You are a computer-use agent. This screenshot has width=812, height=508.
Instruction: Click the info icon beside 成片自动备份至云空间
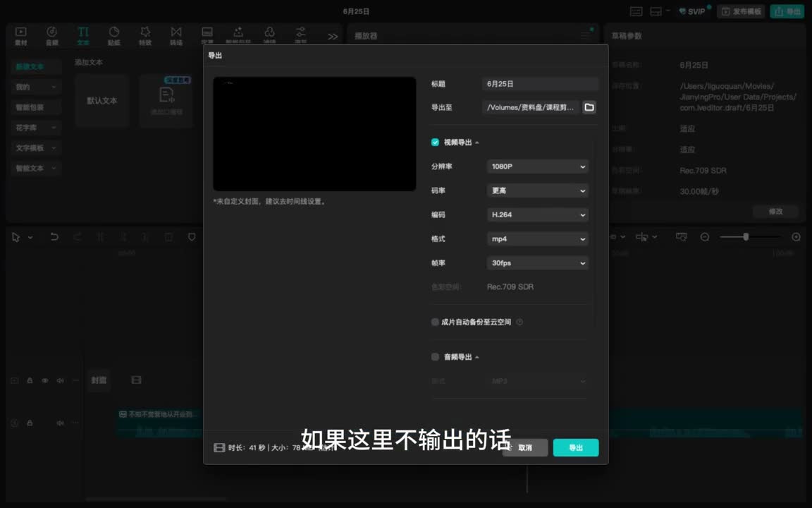pos(519,322)
